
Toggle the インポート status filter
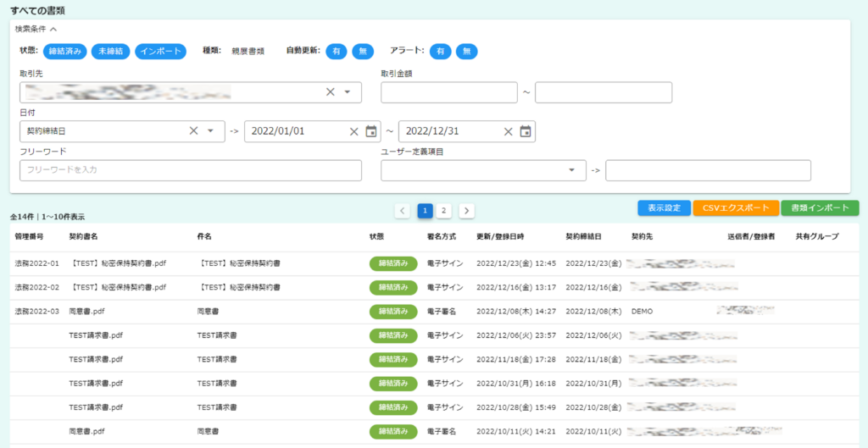(159, 52)
